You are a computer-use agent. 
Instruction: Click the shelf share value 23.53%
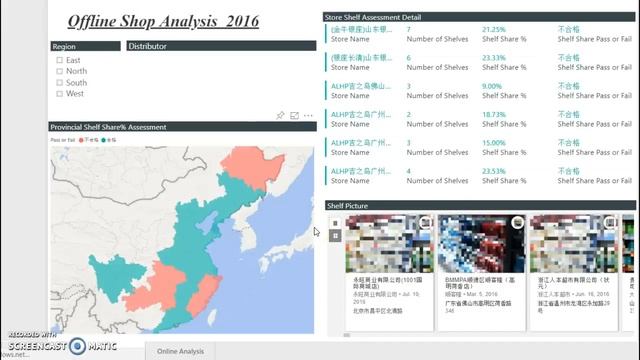click(493, 171)
